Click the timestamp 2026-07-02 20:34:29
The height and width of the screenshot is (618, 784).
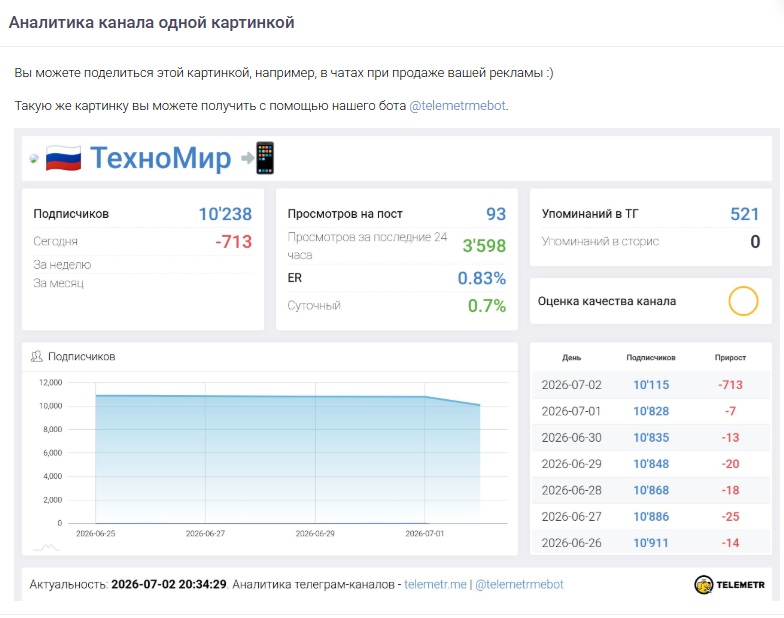coord(169,584)
